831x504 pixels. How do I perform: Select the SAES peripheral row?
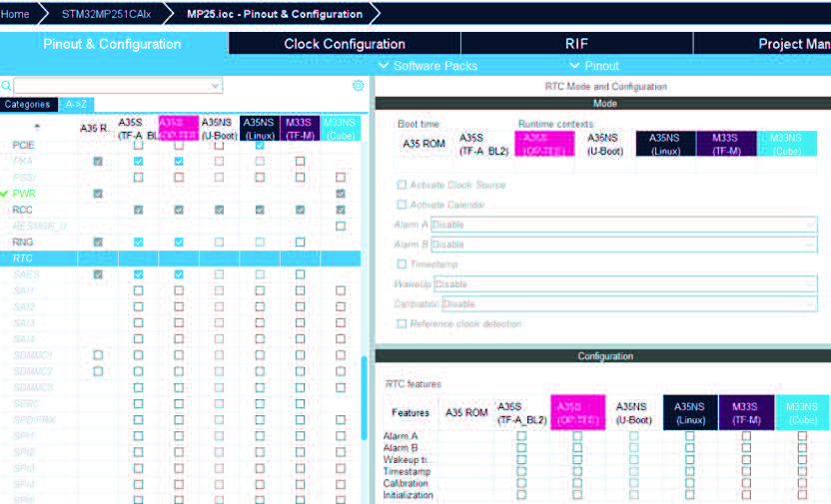pyautogui.click(x=26, y=274)
